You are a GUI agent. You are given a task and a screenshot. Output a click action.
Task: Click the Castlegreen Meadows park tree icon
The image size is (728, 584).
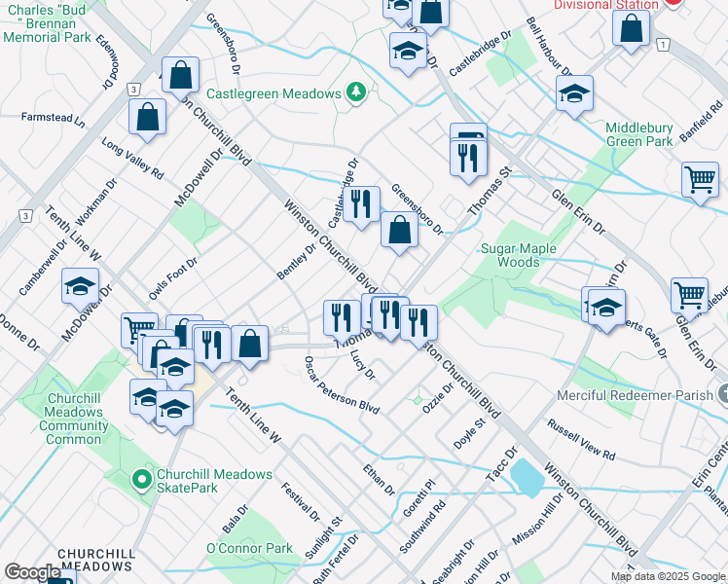coord(357,92)
